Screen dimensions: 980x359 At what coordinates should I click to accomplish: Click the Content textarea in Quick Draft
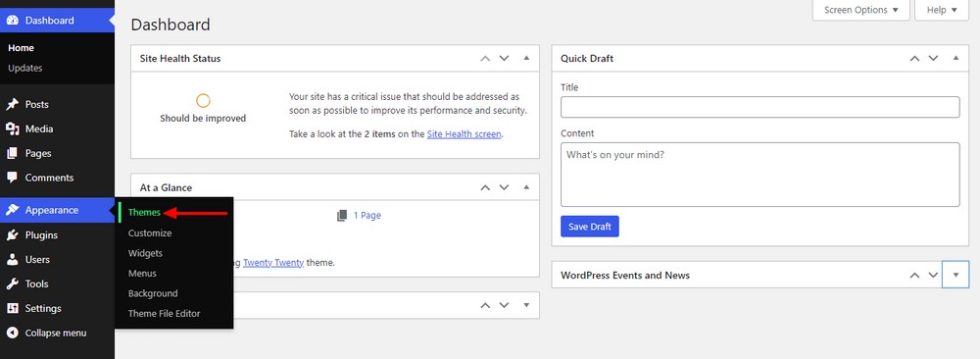[760, 175]
